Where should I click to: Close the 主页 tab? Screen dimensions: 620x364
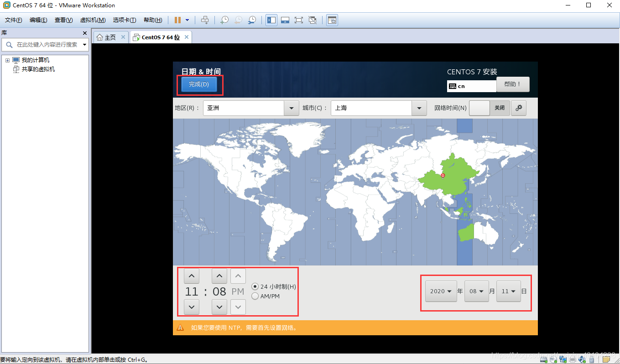click(x=123, y=37)
